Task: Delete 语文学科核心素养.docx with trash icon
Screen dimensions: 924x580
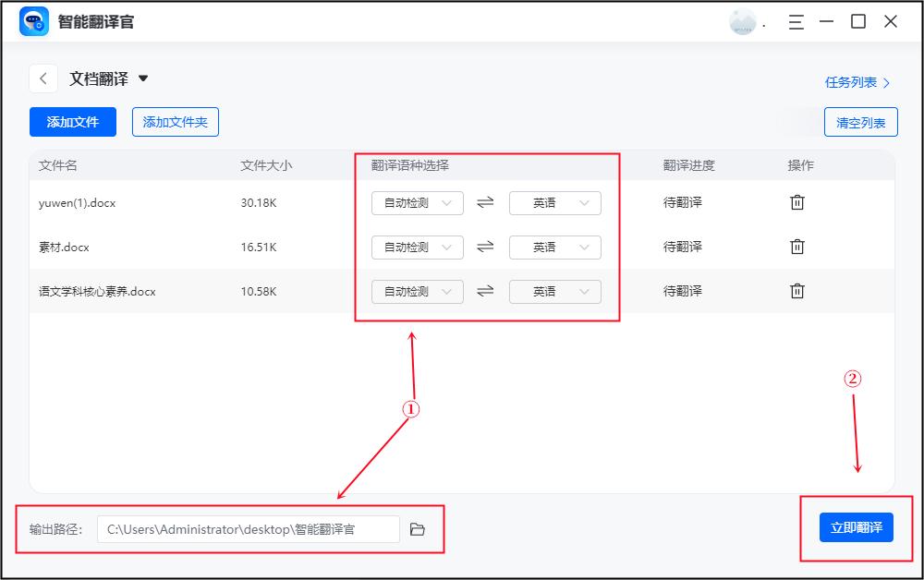Action: (x=797, y=291)
